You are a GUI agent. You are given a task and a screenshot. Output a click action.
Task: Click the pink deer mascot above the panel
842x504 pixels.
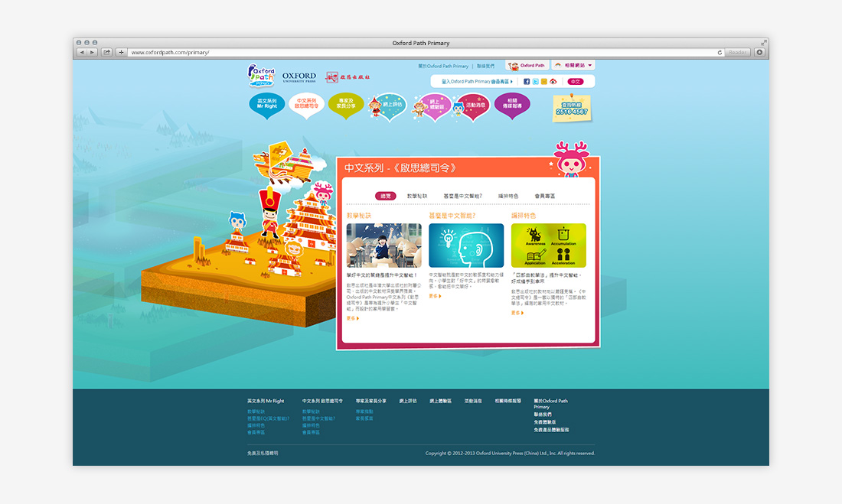(x=571, y=159)
